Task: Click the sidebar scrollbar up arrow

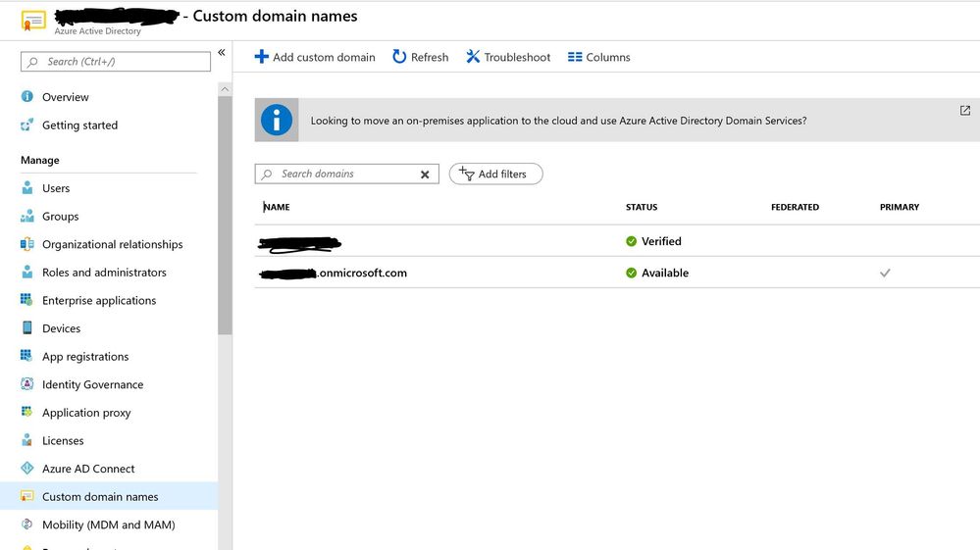Action: 225,89
